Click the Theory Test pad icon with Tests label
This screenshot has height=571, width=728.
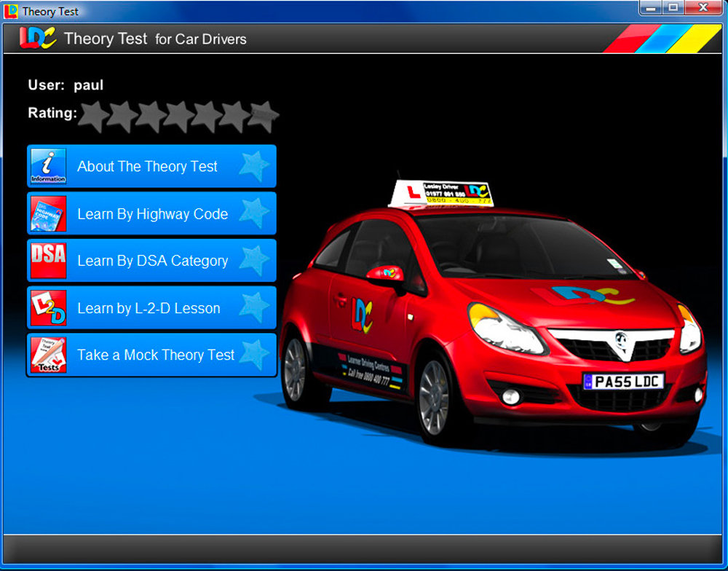click(x=48, y=355)
